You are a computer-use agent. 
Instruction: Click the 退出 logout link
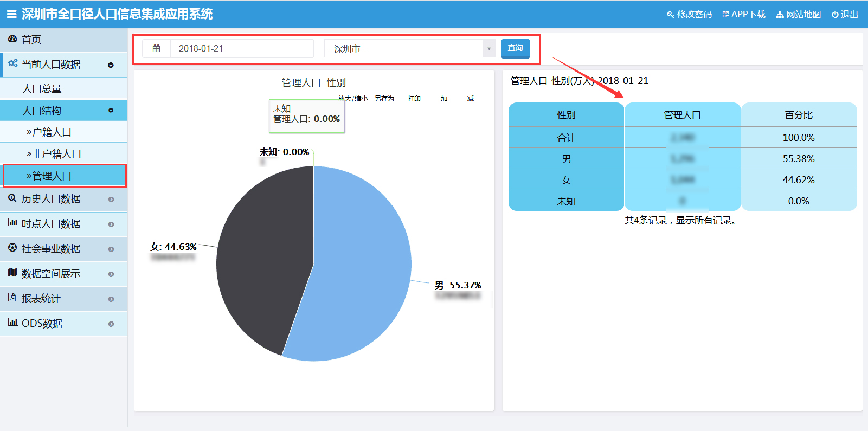(850, 15)
